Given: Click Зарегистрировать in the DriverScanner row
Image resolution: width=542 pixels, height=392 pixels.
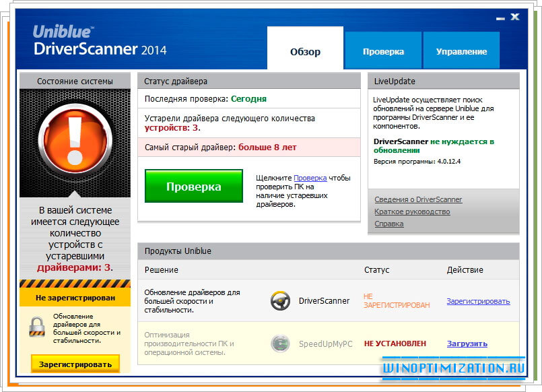Looking at the screenshot, I should click(478, 301).
